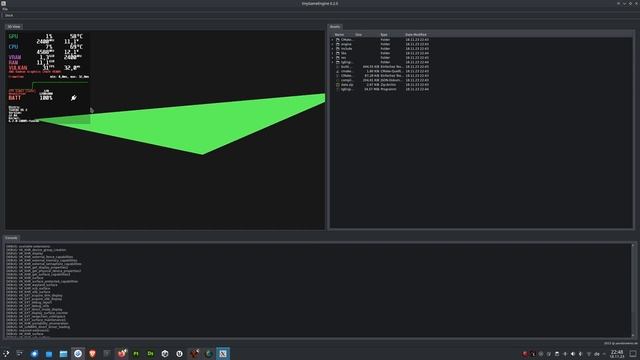The image size is (640, 360).
Task: Open the green Ds taskbar icon
Action: click(x=151, y=353)
